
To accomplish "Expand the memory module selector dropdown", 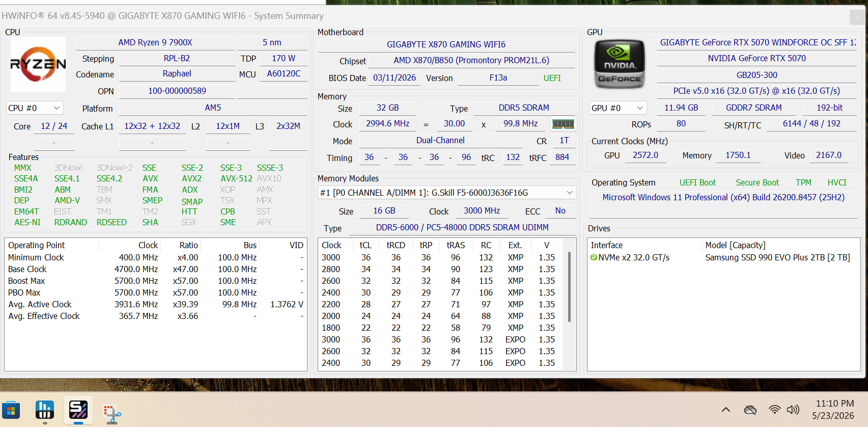I will (447, 193).
